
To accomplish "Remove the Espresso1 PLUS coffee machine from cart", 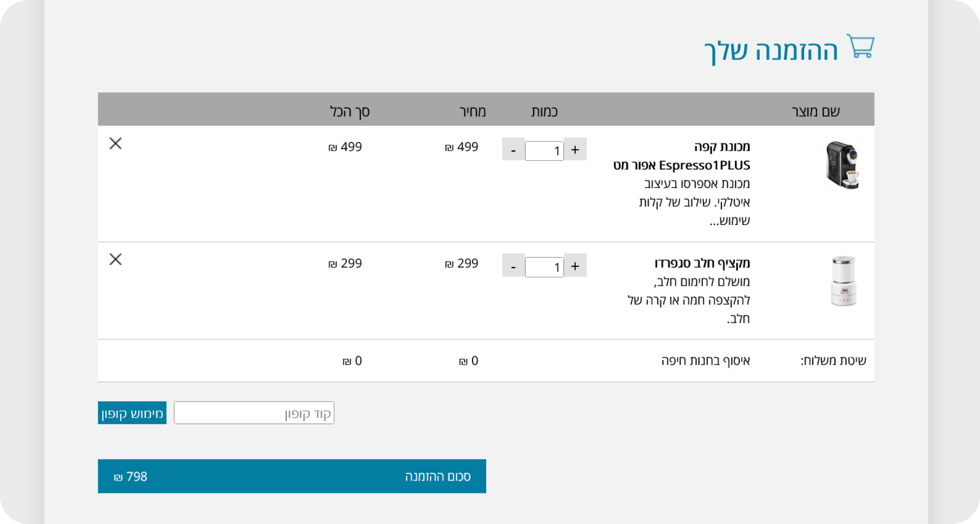I will [x=115, y=144].
